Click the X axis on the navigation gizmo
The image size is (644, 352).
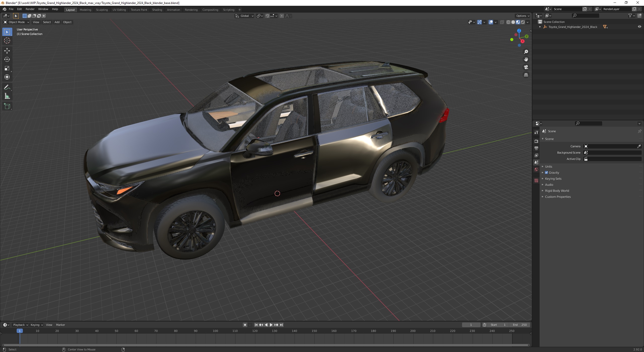click(x=522, y=41)
